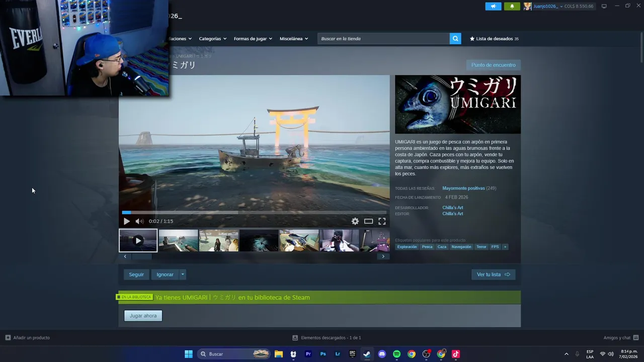Click the Seguir button
Screen dimensions: 644x362
(x=136, y=275)
